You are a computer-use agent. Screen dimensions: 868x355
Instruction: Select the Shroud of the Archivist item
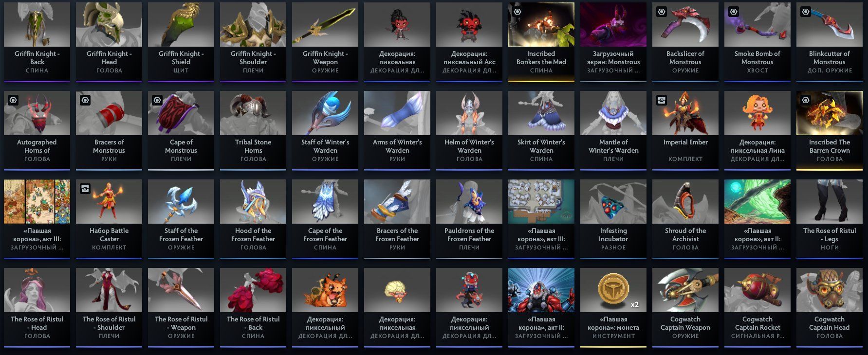(x=685, y=219)
